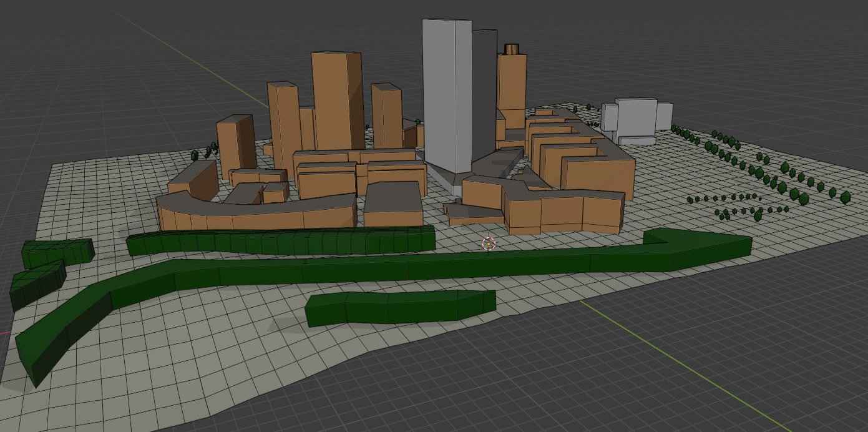Select the leftmost standalone orange tower
This screenshot has height=432, width=868.
237,140
